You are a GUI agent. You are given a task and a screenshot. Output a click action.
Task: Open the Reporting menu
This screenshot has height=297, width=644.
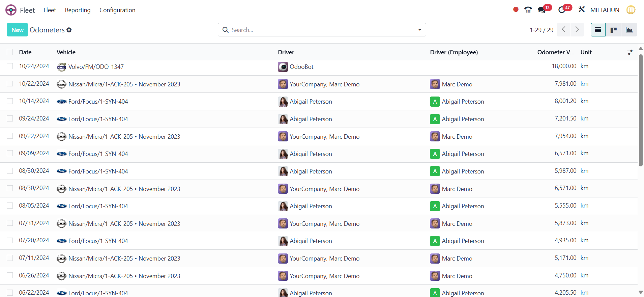click(78, 10)
